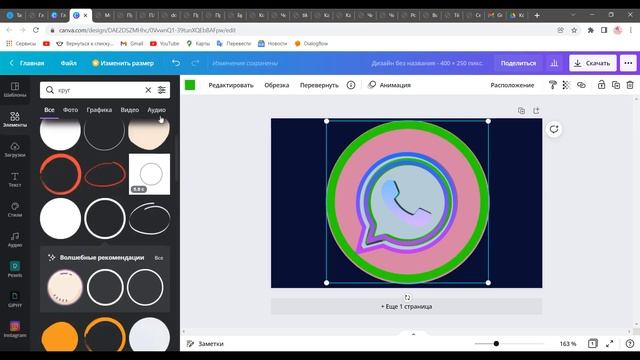The height and width of the screenshot is (360, 640).
Task: Click Редактировать in the toolbar
Action: coord(231,85)
